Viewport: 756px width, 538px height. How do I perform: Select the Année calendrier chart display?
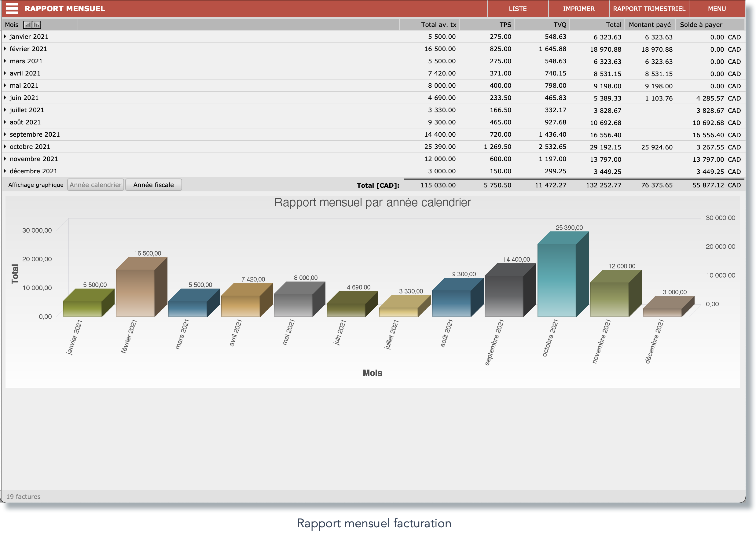tap(95, 185)
